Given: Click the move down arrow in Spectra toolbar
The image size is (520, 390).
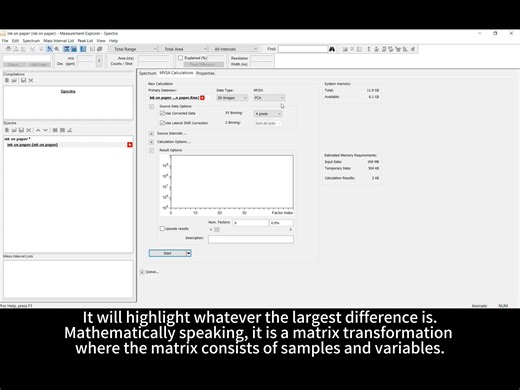Looking at the screenshot, I should (x=45, y=130).
